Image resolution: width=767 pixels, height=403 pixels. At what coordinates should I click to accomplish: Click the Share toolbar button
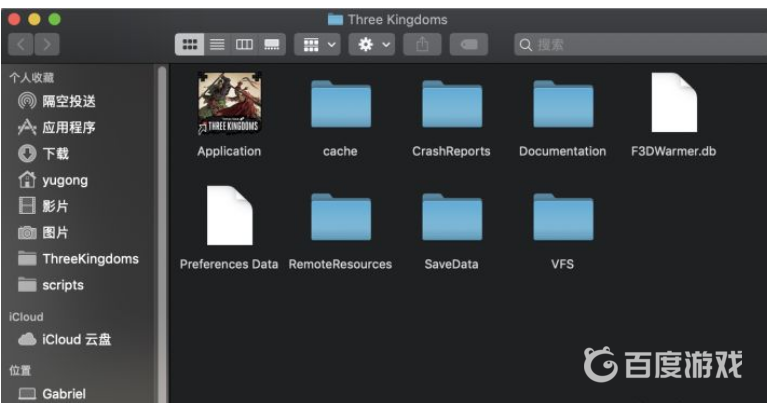422,45
